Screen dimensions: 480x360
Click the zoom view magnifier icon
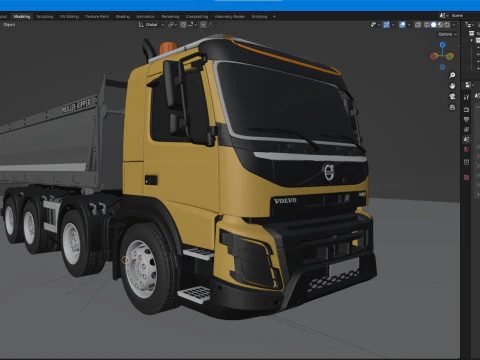pyautogui.click(x=452, y=75)
